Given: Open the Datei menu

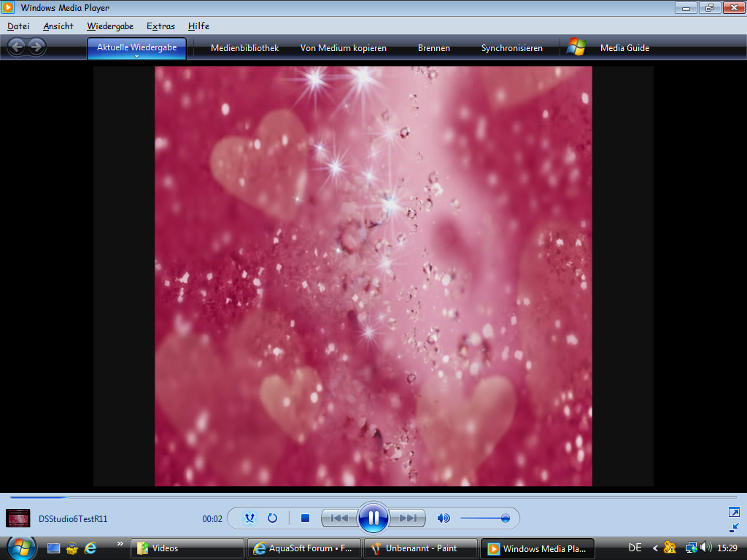Looking at the screenshot, I should 18,26.
